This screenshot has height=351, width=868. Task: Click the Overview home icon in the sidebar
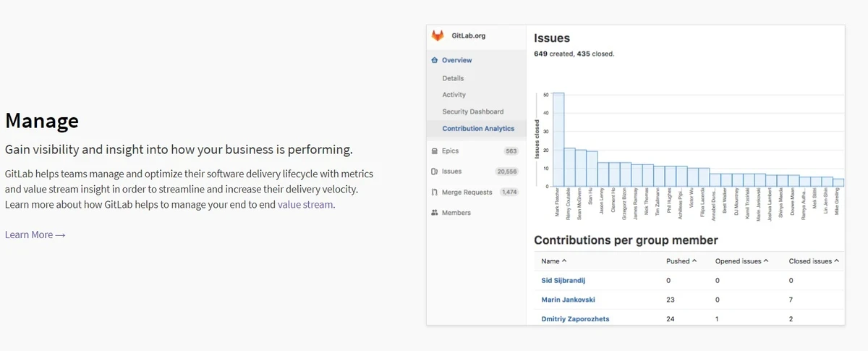(x=434, y=60)
